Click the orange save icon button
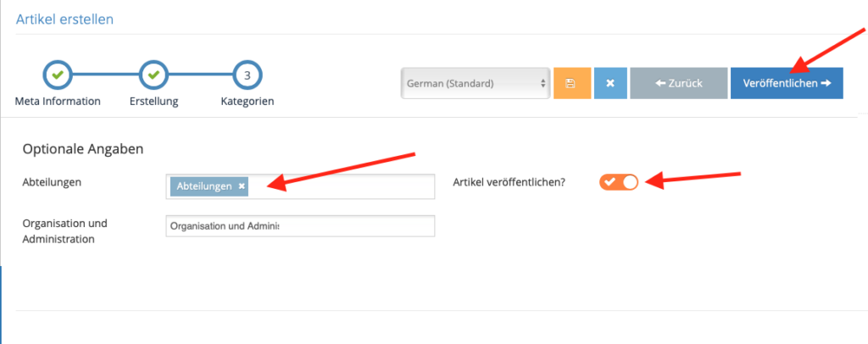The width and height of the screenshot is (868, 344). [x=572, y=84]
